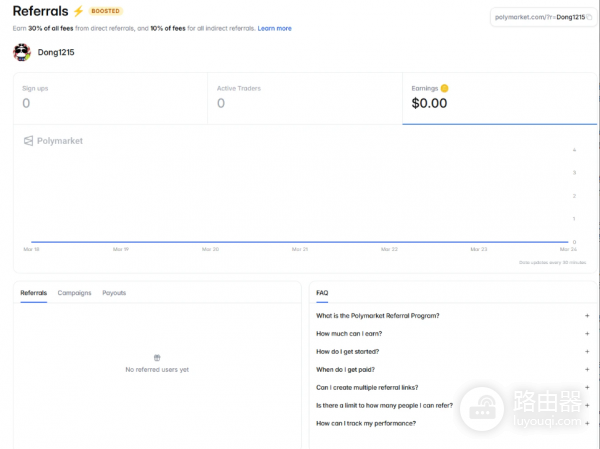Screen dimensions: 600x449
Task: Click the Earnings info icon
Action: pos(444,88)
